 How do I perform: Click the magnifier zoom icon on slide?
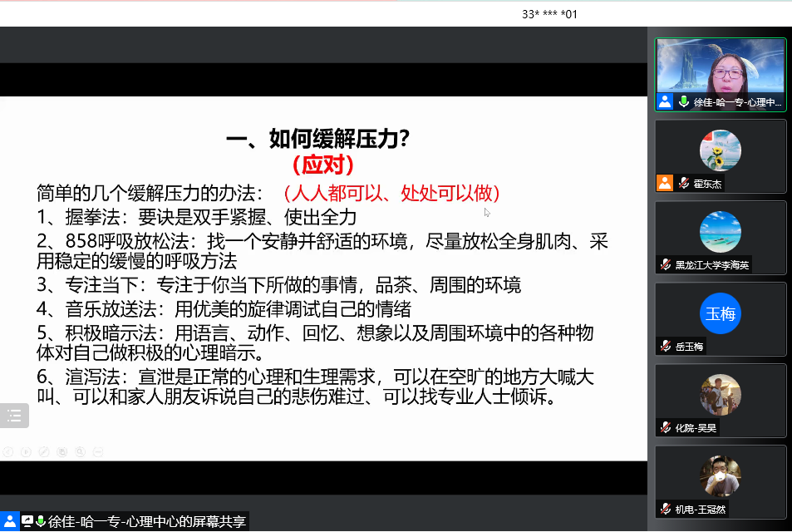[80, 452]
